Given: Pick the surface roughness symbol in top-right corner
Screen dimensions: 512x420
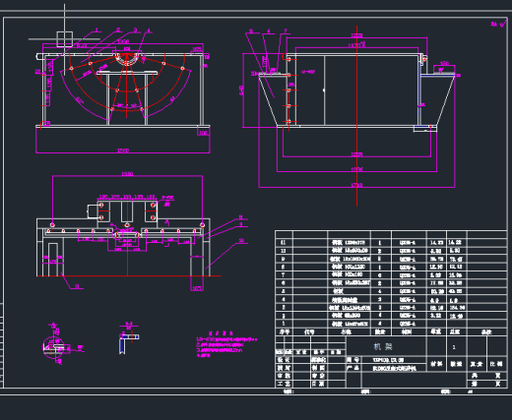Looking at the screenshot, I should (x=499, y=24).
